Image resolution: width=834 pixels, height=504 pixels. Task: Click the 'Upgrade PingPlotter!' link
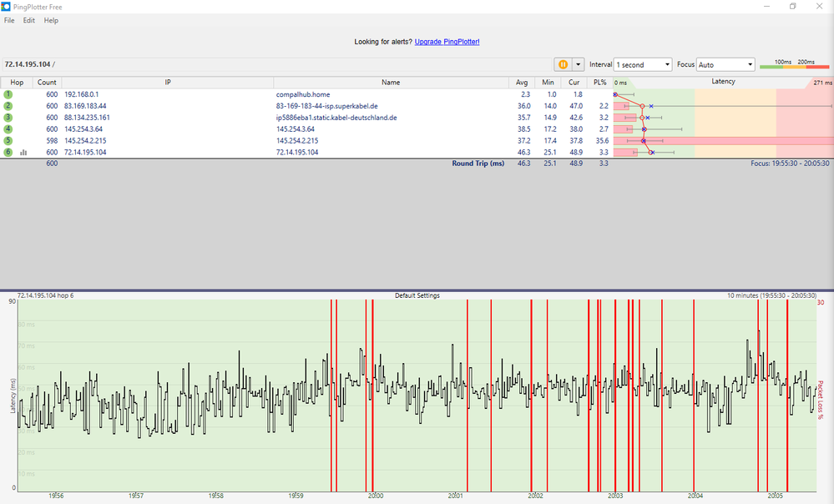[447, 42]
